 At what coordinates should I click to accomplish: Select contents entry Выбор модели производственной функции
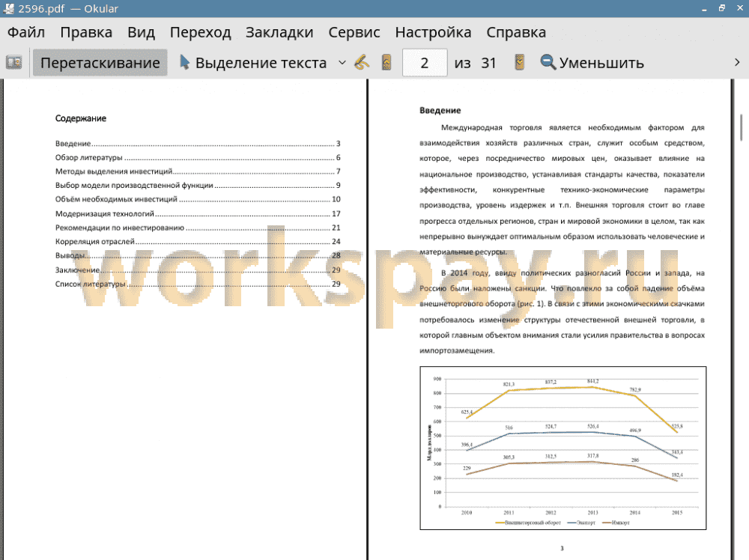[x=198, y=185]
